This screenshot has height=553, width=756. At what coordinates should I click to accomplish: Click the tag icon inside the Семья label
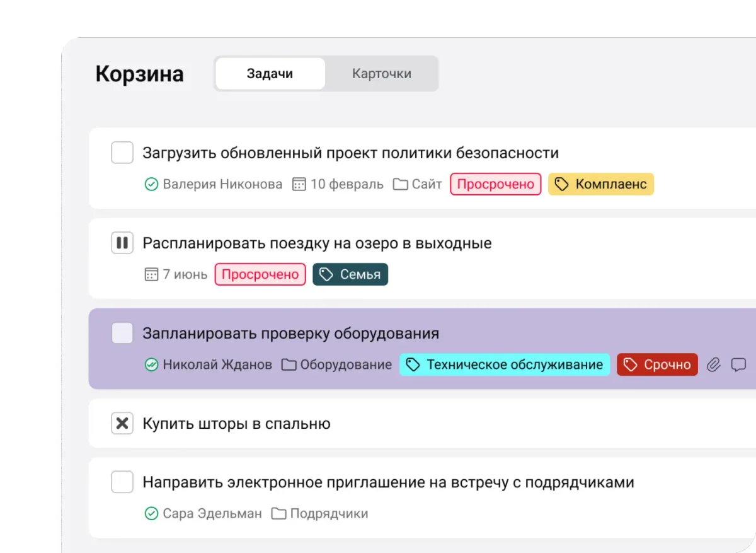point(325,274)
